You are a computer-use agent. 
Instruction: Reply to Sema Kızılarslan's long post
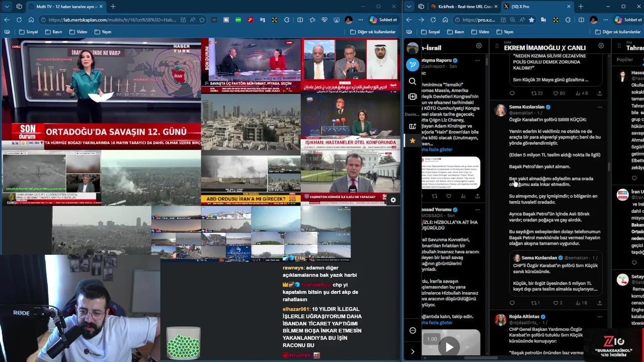(512, 303)
